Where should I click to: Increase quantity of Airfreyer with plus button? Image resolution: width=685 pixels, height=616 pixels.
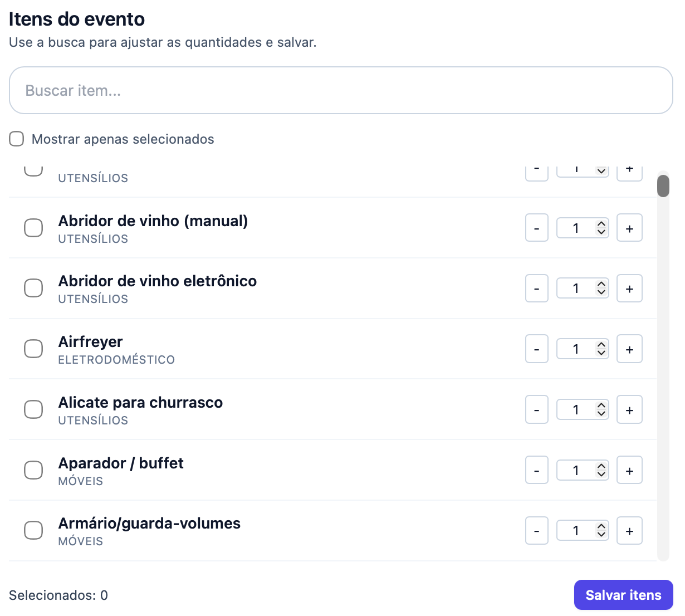point(629,348)
